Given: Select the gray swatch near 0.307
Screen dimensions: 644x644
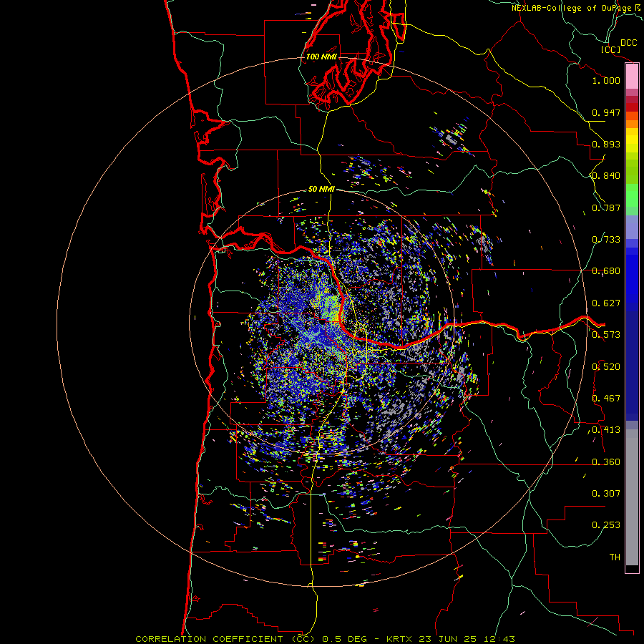Looking at the screenshot, I should (x=632, y=497).
